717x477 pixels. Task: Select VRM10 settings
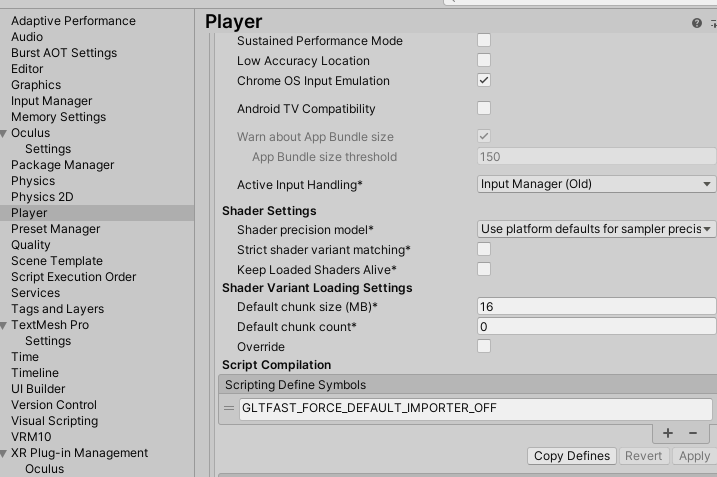pyautogui.click(x=31, y=437)
